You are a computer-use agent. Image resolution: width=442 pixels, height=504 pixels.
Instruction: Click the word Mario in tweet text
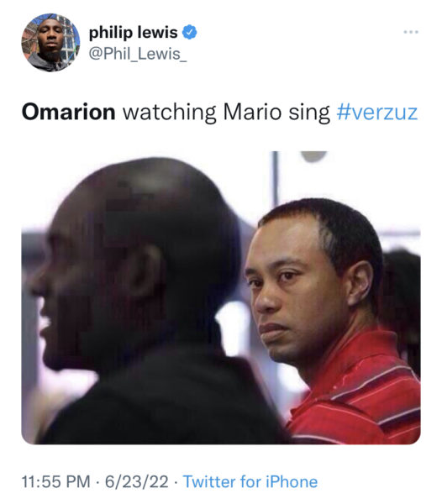pos(252,113)
